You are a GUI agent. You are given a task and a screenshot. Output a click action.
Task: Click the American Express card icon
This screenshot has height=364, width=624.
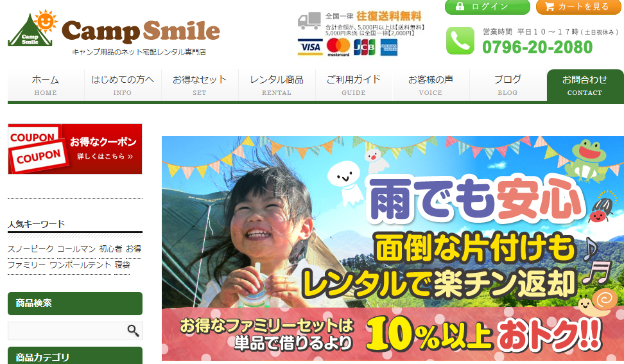[x=388, y=48]
